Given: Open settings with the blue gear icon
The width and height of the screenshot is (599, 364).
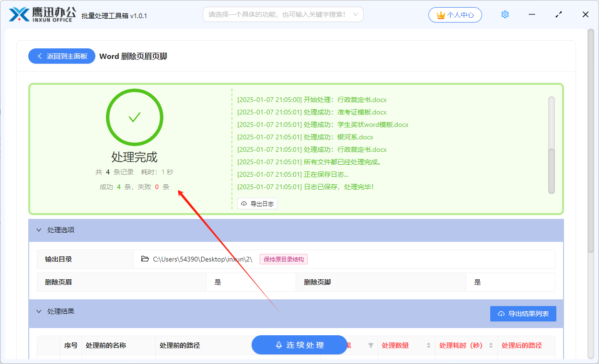Looking at the screenshot, I should click(x=505, y=14).
